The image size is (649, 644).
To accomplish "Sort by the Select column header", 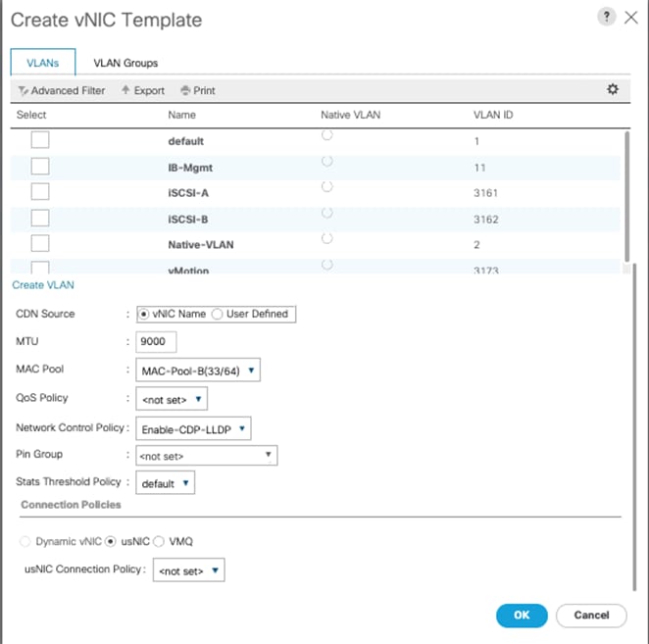I will click(31, 115).
